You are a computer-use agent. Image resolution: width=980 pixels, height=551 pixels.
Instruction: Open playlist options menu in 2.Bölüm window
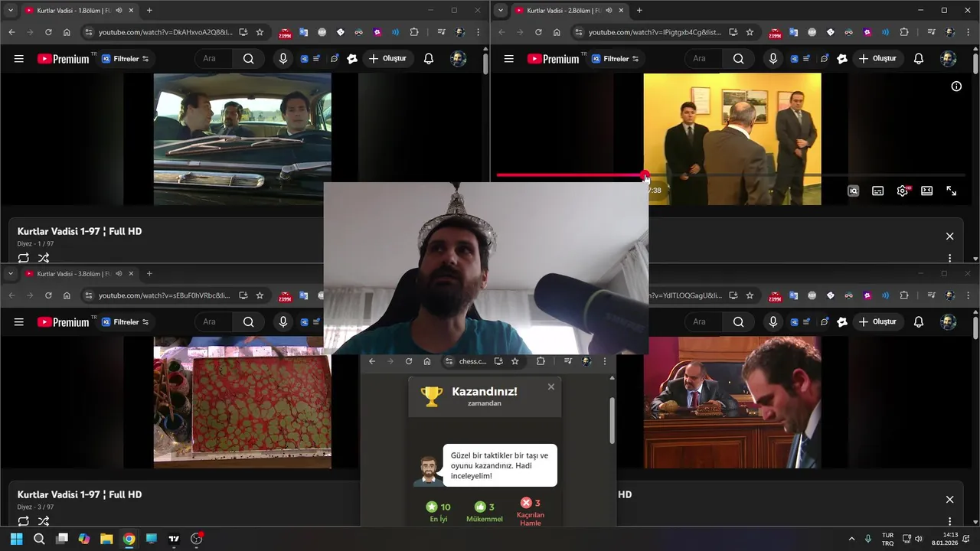coord(950,258)
